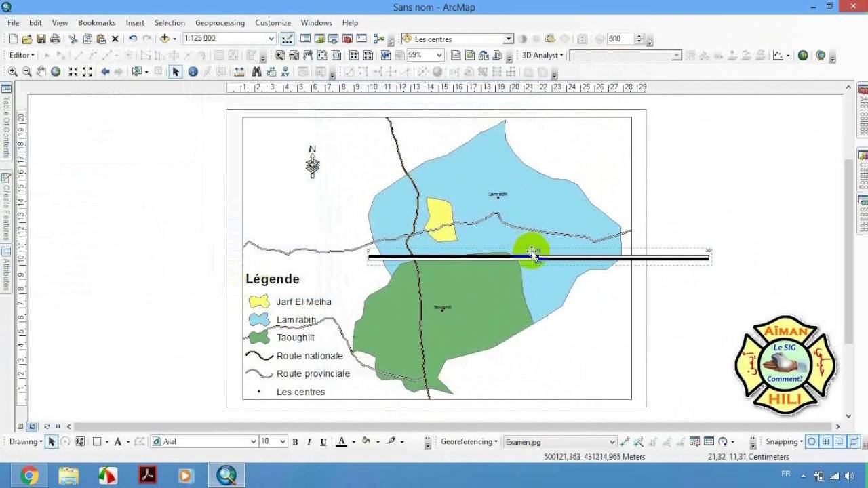The width and height of the screenshot is (868, 488).
Task: Save the map document
Action: 41,39
